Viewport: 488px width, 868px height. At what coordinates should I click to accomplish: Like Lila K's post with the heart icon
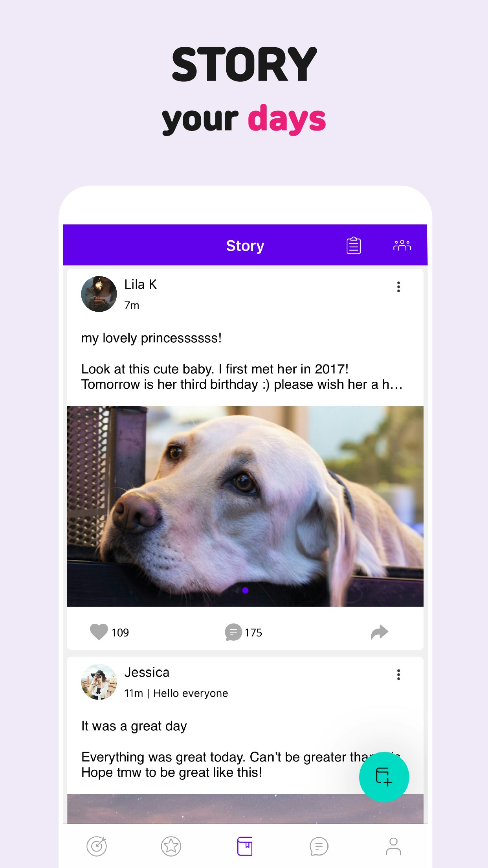99,632
